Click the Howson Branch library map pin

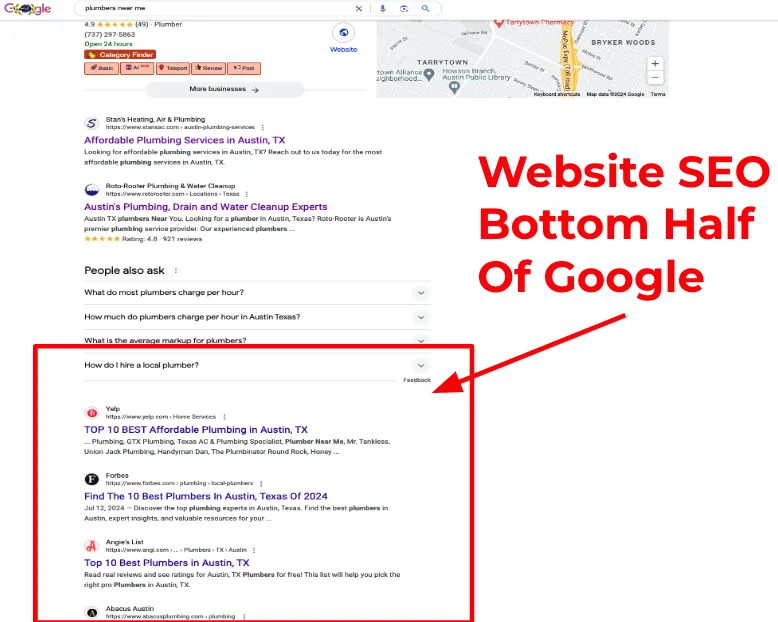coord(454,88)
